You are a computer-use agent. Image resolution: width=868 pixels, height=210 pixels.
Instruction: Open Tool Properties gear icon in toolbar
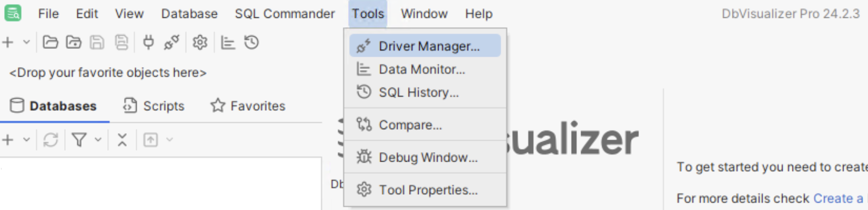coord(200,42)
